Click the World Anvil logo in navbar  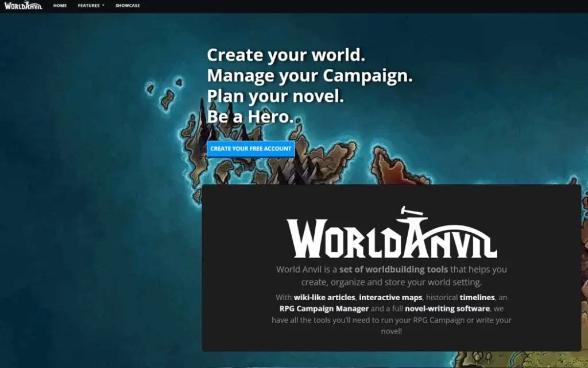(23, 6)
